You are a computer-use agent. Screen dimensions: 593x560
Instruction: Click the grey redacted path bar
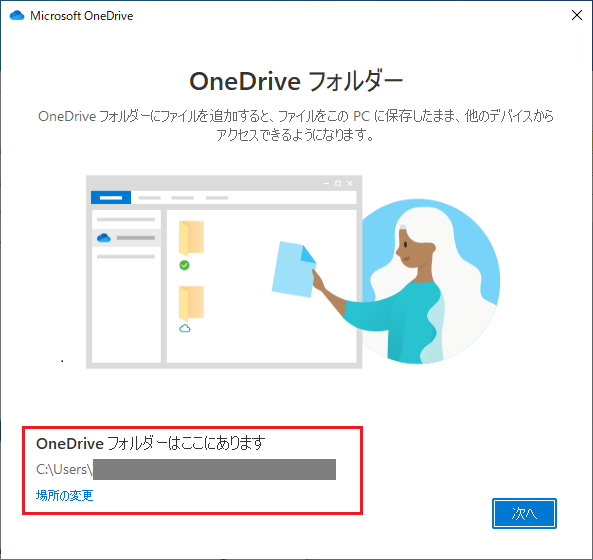click(x=214, y=469)
